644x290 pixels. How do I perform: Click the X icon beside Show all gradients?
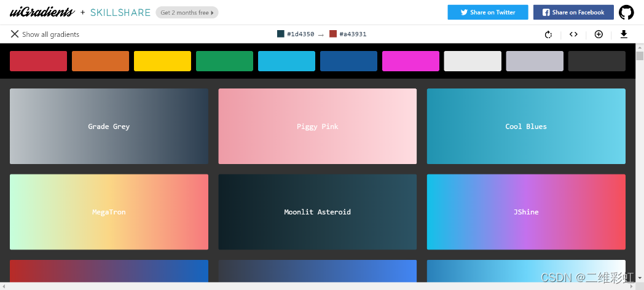click(x=14, y=34)
